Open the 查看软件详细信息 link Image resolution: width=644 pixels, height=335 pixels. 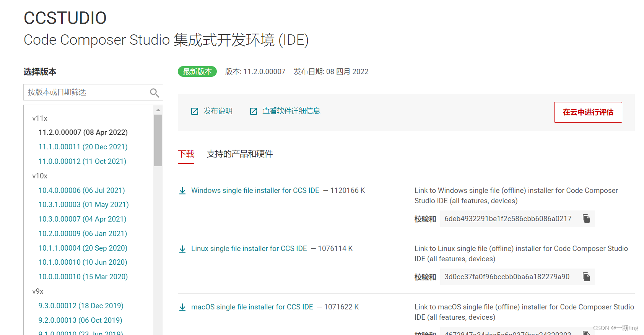(x=291, y=111)
